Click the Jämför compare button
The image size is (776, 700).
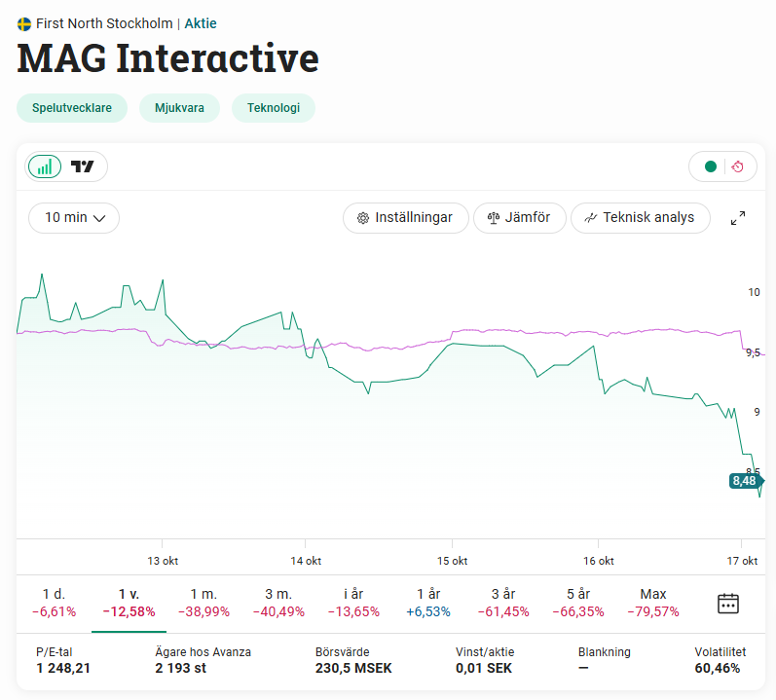pyautogui.click(x=520, y=218)
